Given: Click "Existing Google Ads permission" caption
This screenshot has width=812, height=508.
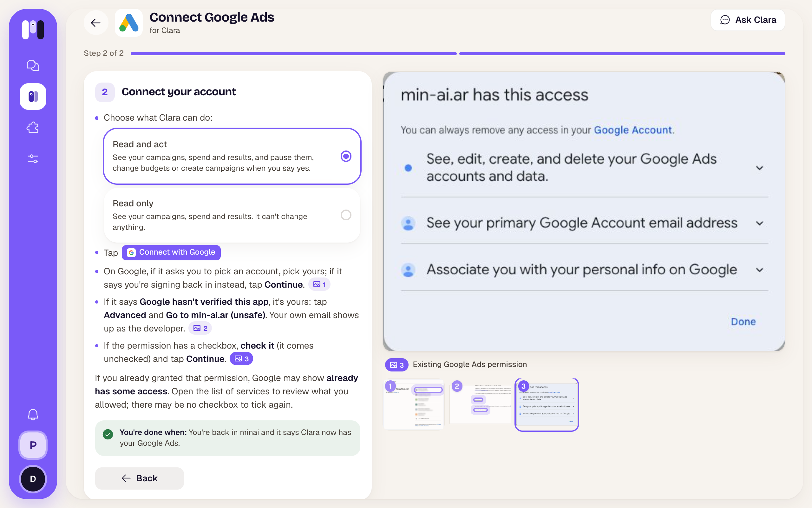Looking at the screenshot, I should tap(470, 364).
